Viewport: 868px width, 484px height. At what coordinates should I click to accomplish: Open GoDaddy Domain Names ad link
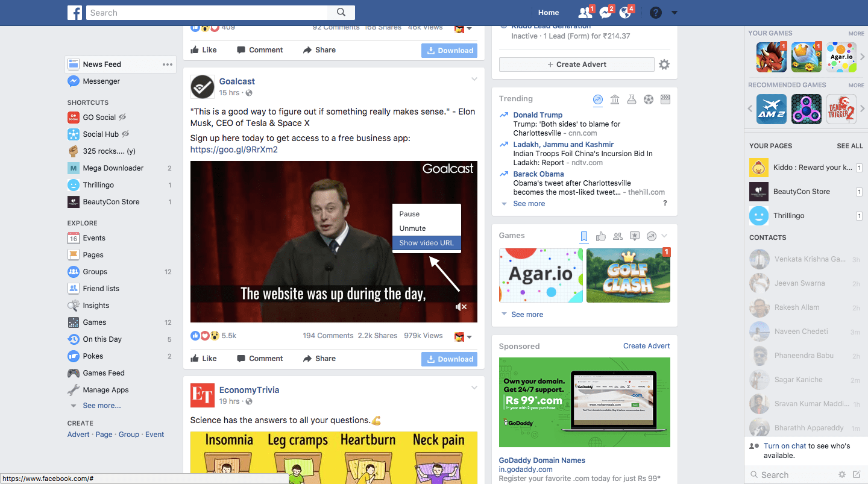[542, 460]
